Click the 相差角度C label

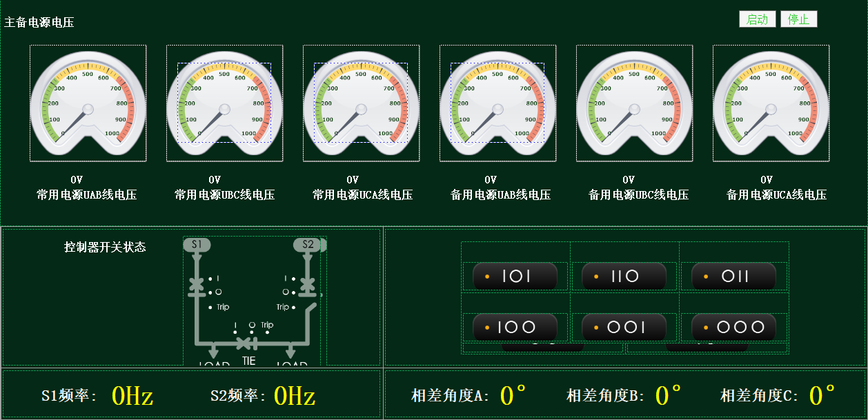coord(760,396)
